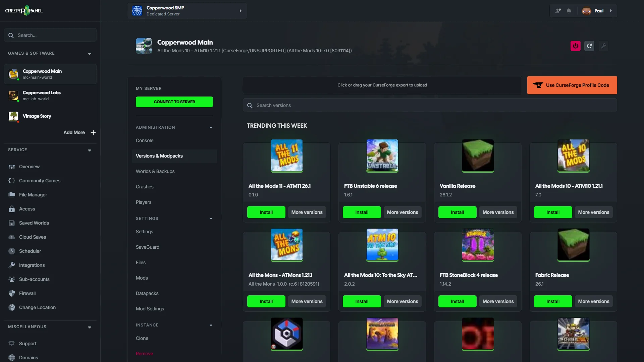Click the Copperwood SMP server logo icon

pyautogui.click(x=137, y=11)
